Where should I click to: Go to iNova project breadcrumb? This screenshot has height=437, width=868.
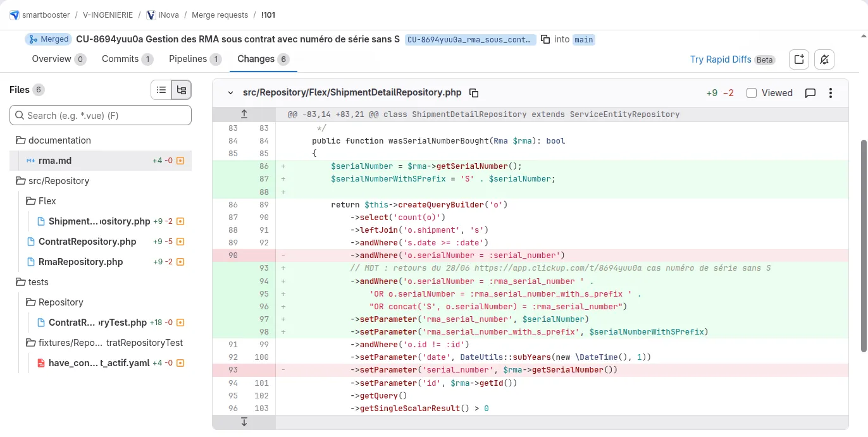pos(168,15)
